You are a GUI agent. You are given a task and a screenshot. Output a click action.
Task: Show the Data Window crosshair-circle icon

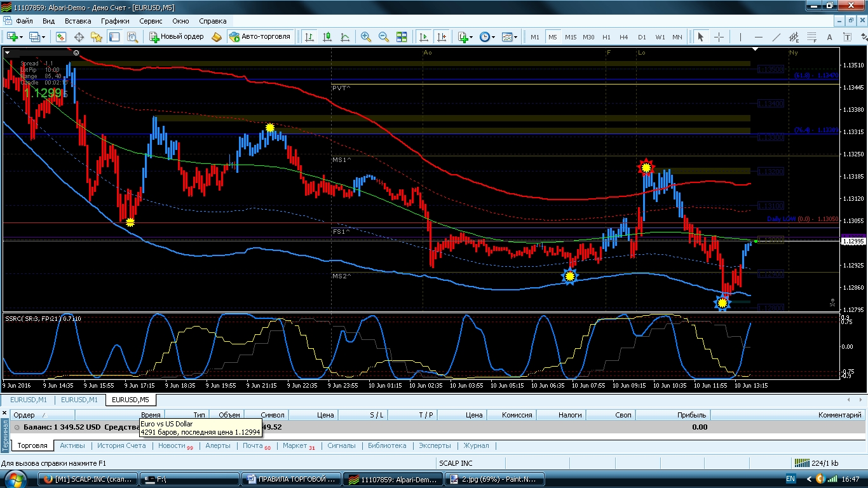[x=79, y=37]
